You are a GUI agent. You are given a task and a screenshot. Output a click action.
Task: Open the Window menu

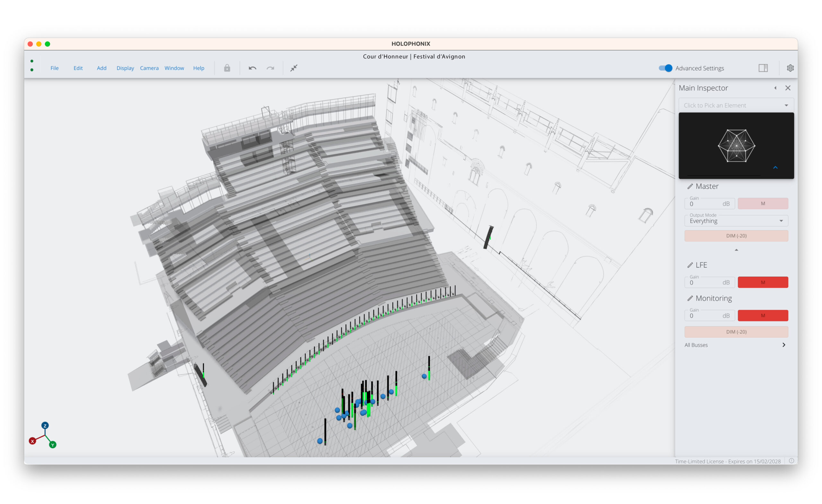tap(174, 68)
